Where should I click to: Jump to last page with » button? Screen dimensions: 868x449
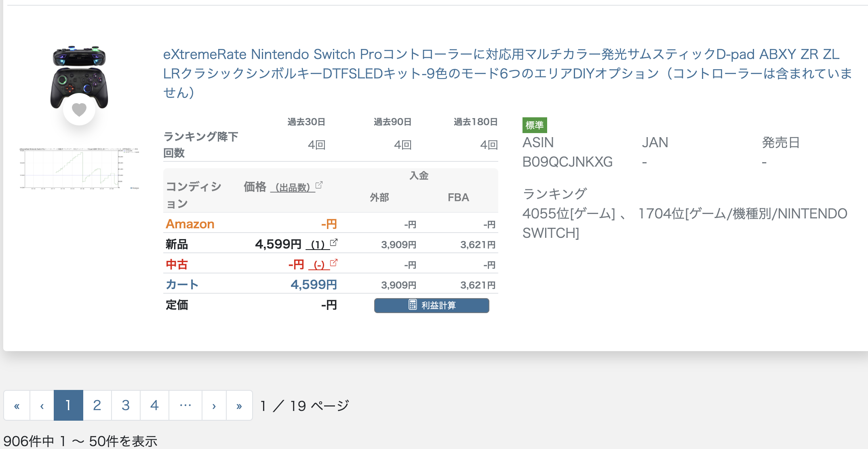(239, 406)
